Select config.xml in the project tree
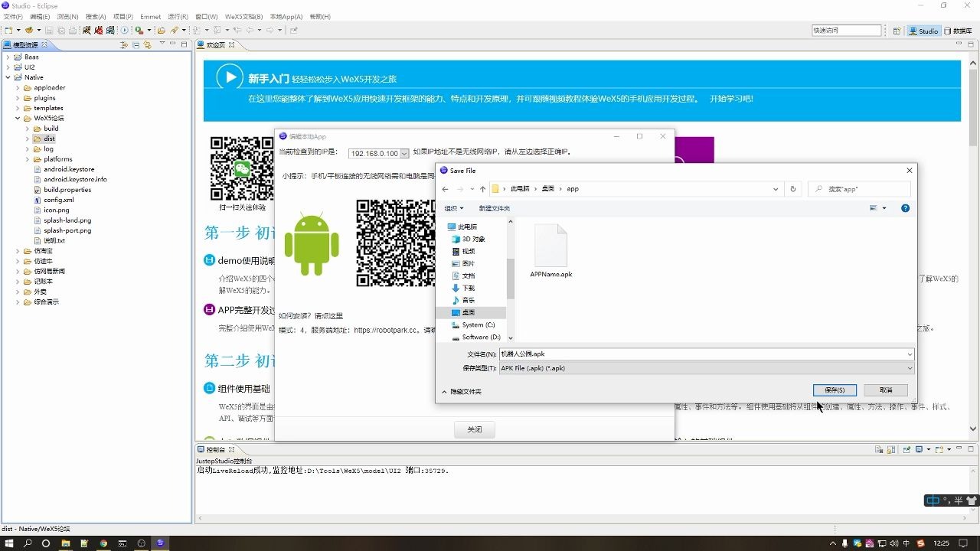980x551 pixels. click(54, 200)
